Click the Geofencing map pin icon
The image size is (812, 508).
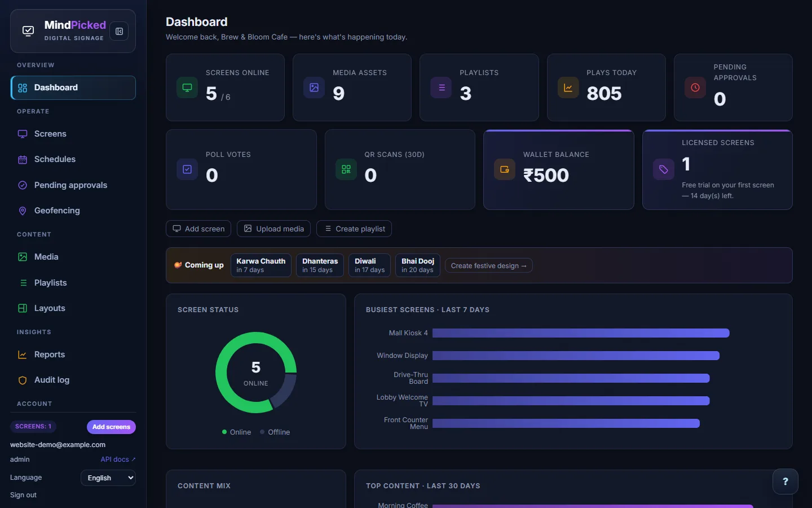point(23,211)
